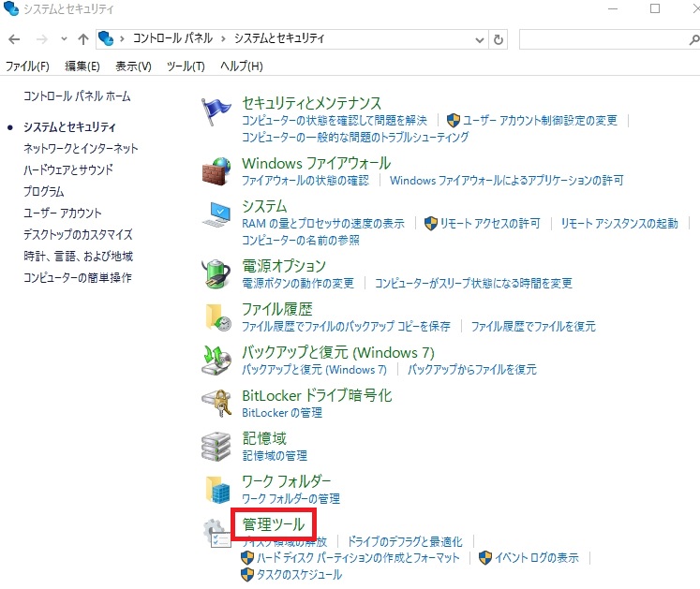Screen dimensions: 700x589
Task: Open リモート アシスタンスの起動
Action: 619,223
